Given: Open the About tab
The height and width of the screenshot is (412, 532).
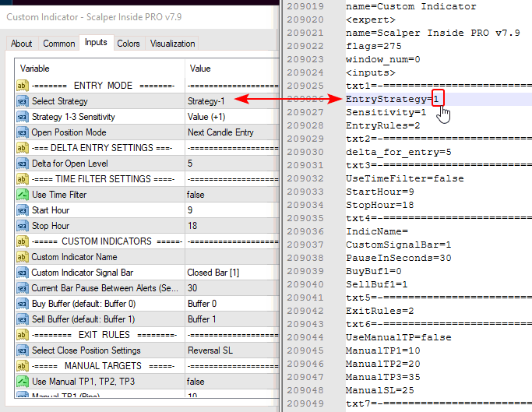Looking at the screenshot, I should click(21, 44).
